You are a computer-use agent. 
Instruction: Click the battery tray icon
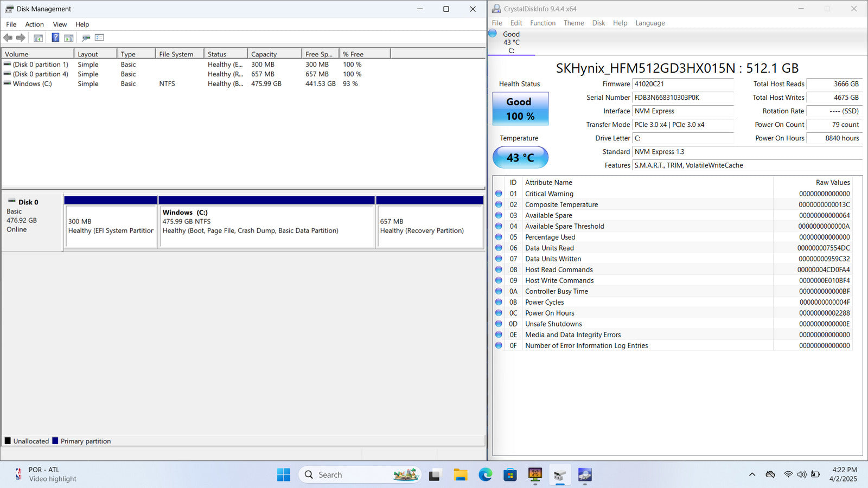coord(815,474)
